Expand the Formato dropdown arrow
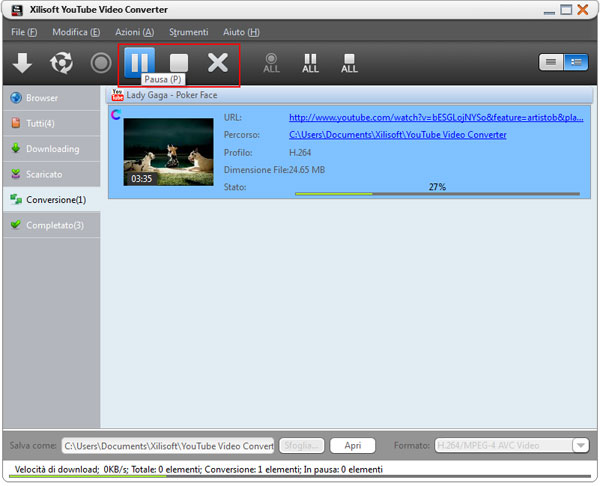 click(x=581, y=446)
